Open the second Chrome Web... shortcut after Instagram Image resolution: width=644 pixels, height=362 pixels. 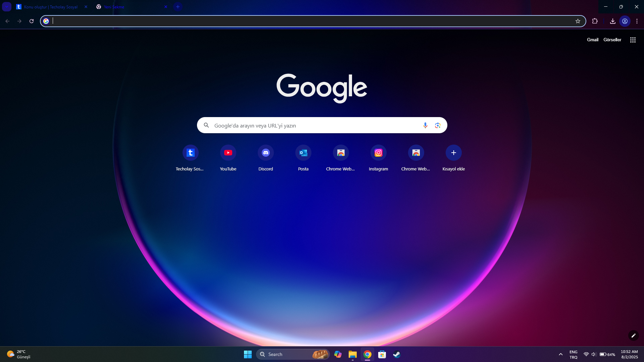416,158
